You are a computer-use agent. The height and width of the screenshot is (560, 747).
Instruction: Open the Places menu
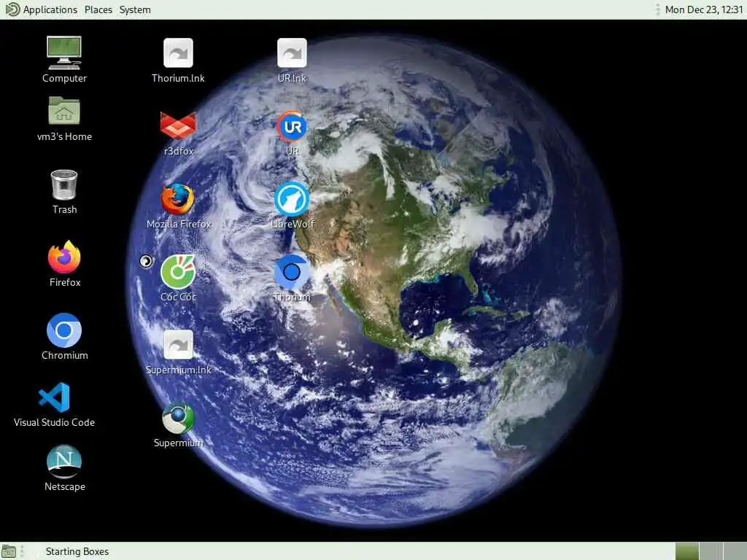98,9
